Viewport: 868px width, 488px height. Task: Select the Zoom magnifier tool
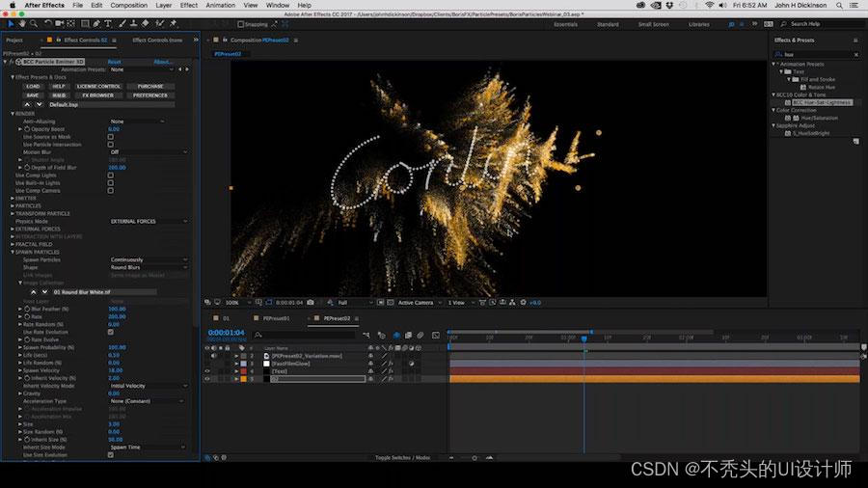pos(34,24)
